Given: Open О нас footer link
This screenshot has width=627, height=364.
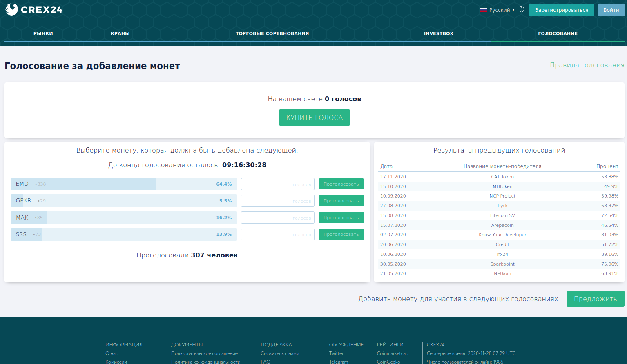Looking at the screenshot, I should pos(112,353).
